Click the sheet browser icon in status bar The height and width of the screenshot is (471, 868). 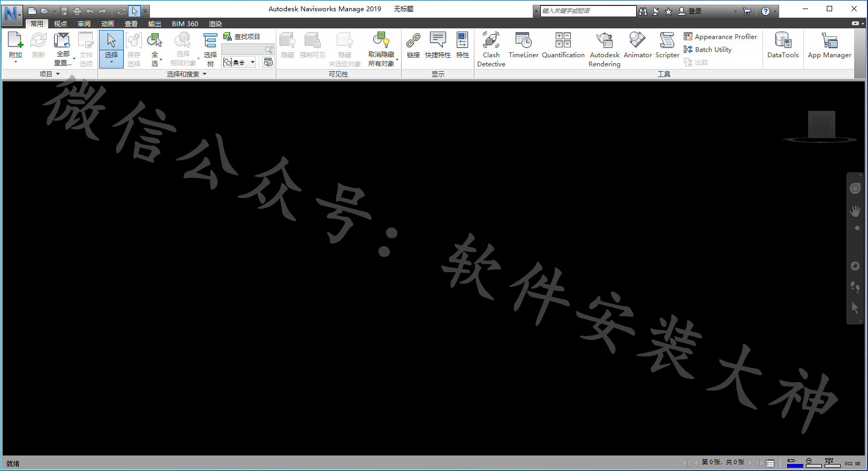[770, 463]
